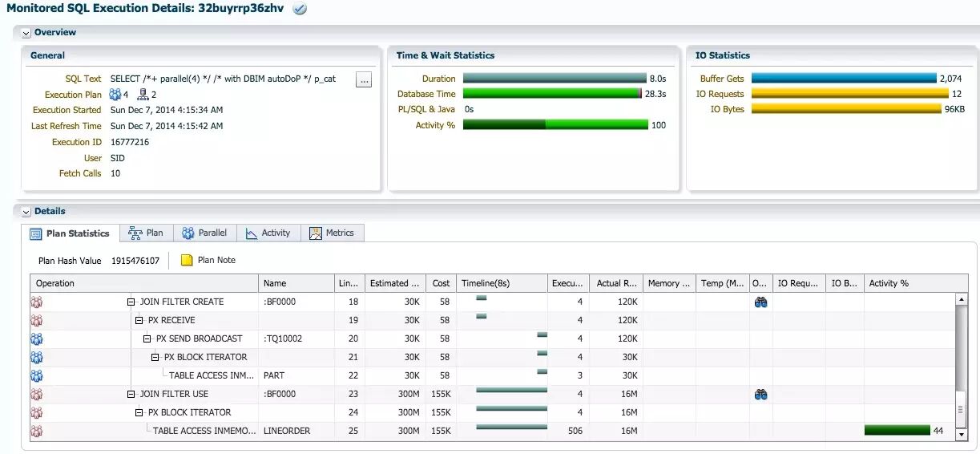Click the Estimated rows column header
Screen dimensions: 980x454
tap(395, 283)
